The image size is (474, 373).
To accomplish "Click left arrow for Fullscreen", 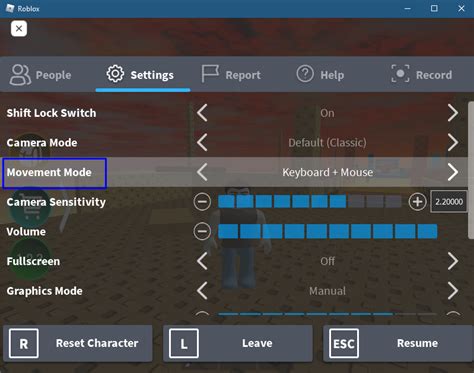I will (x=202, y=261).
